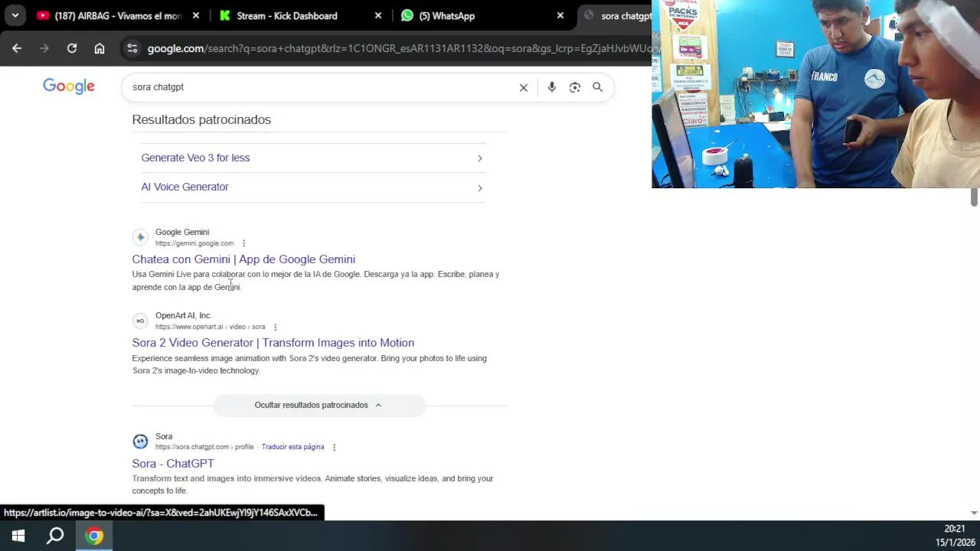Click the webcam overlay video
The height and width of the screenshot is (551, 980).
click(x=815, y=94)
